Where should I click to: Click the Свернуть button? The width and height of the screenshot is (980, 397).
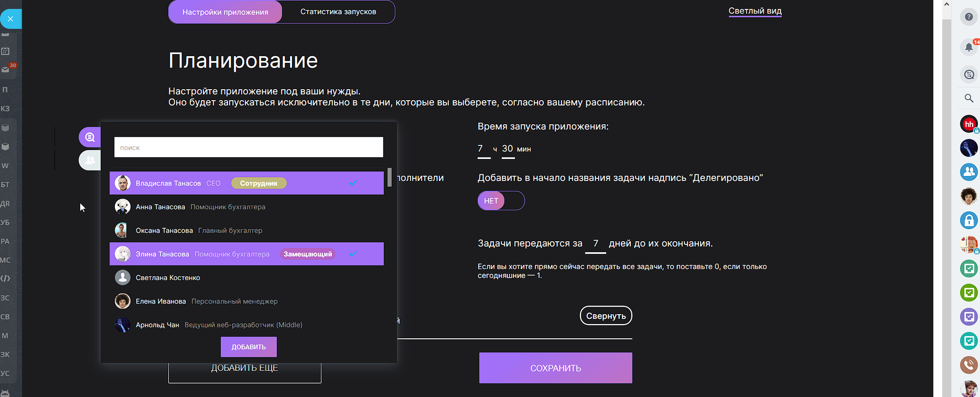click(606, 316)
